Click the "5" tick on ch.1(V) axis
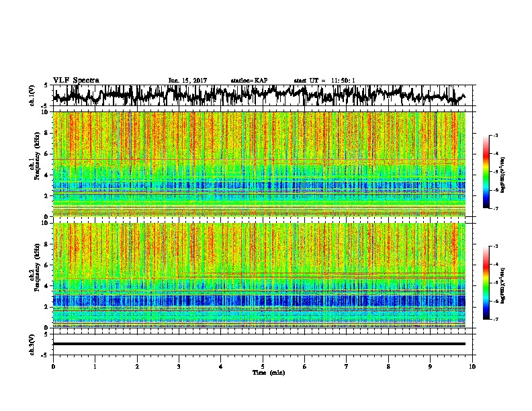The height and width of the screenshot is (411, 532). (x=46, y=85)
